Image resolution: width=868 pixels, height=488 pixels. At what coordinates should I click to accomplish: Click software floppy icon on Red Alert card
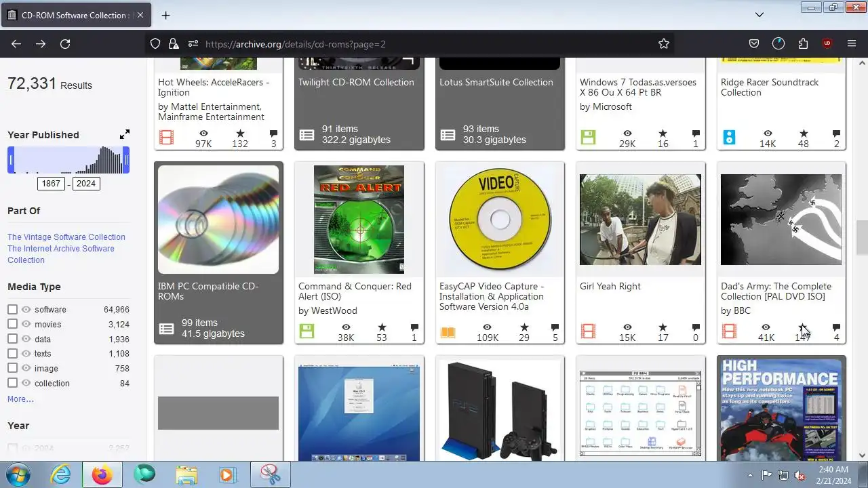307,331
